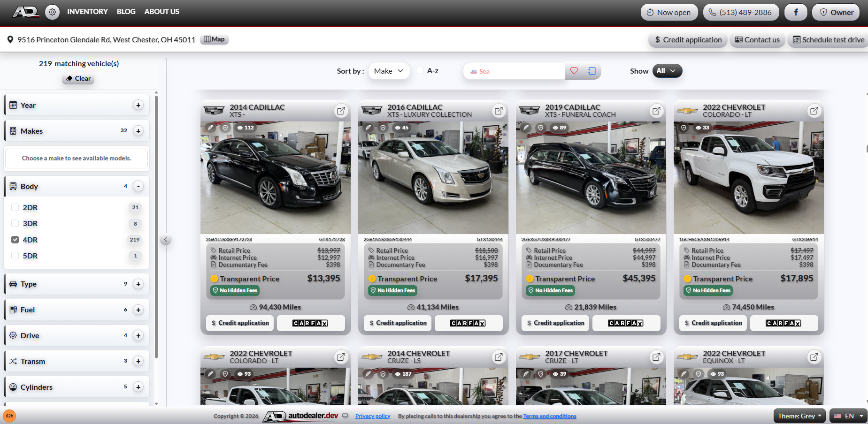Uncheck the 4DR body filter
Viewport: 868px width, 424px height.
[x=15, y=240]
